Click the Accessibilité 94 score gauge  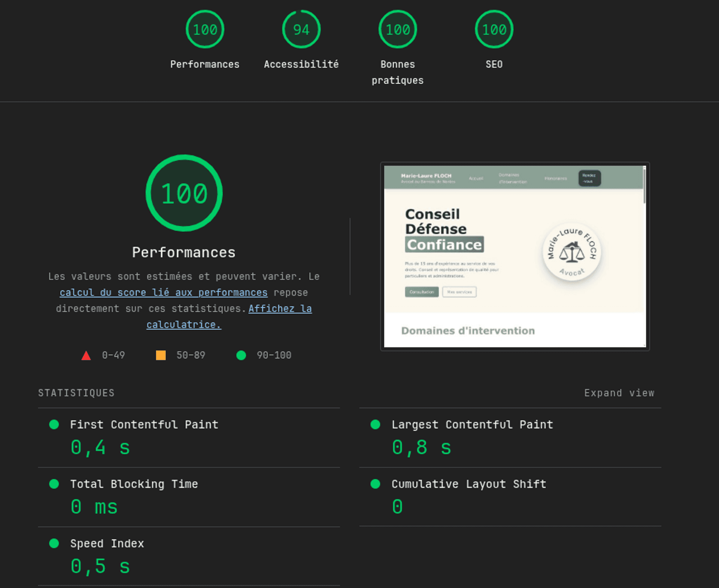click(x=301, y=29)
